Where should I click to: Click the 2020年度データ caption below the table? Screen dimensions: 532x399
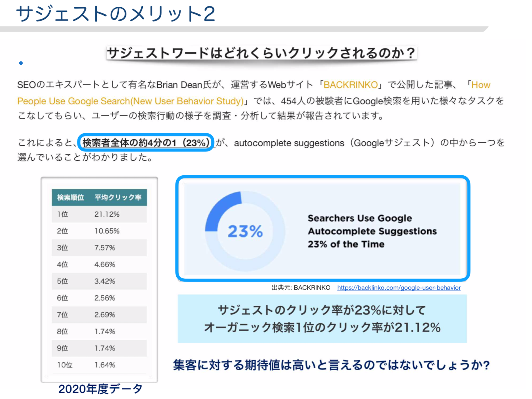tap(100, 389)
